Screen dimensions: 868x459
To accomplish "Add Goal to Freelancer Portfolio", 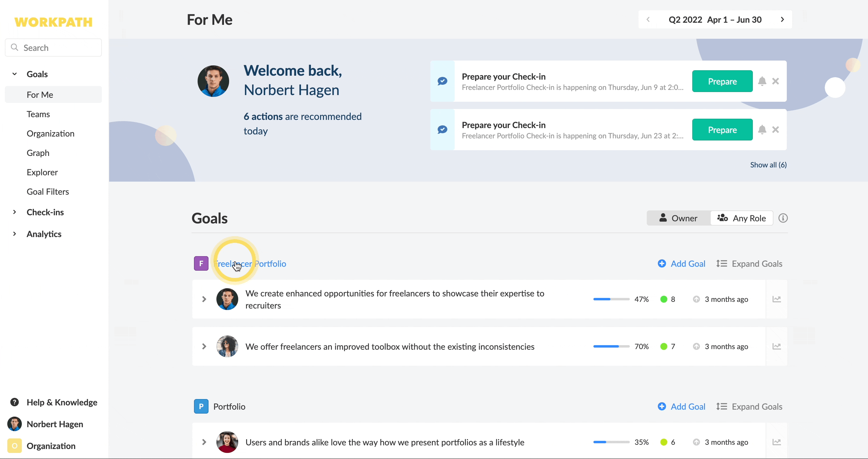I will (681, 263).
